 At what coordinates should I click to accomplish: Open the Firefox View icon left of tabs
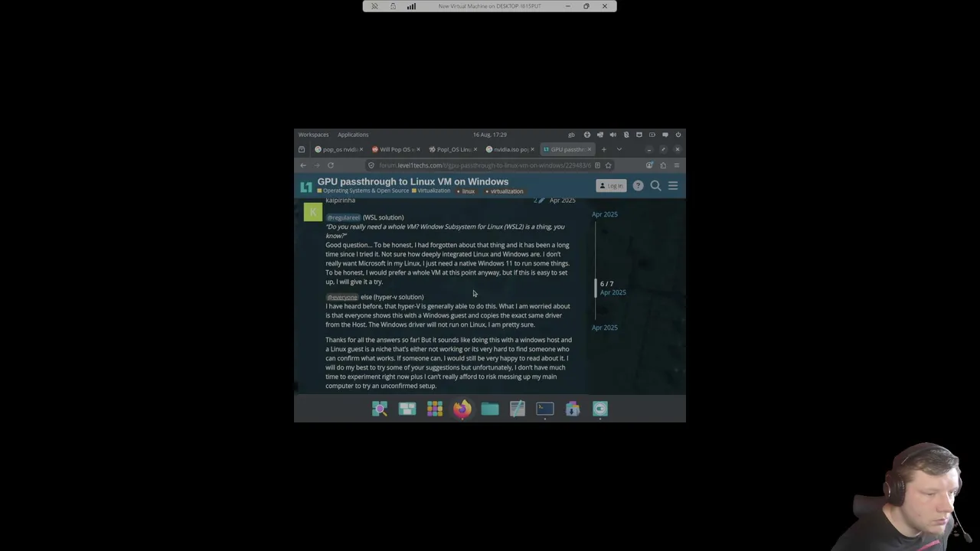(302, 149)
